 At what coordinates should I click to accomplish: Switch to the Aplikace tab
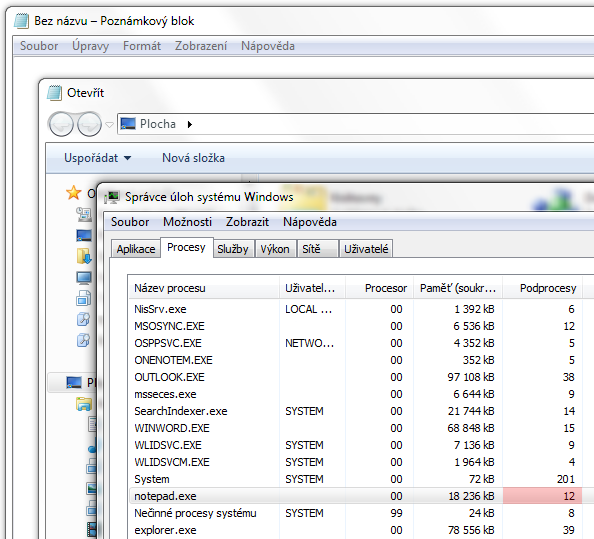click(136, 249)
